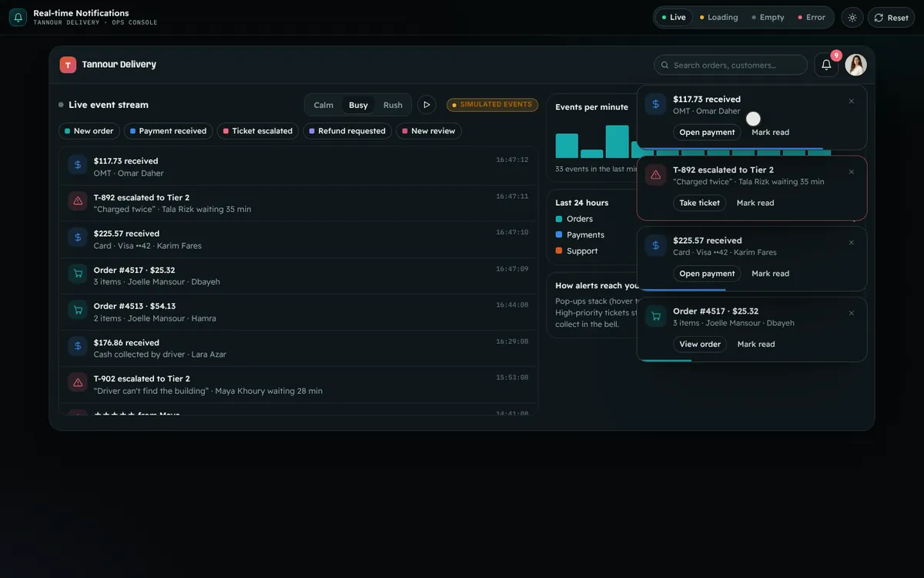Toggle the Ticket escalated filter chip

257,131
